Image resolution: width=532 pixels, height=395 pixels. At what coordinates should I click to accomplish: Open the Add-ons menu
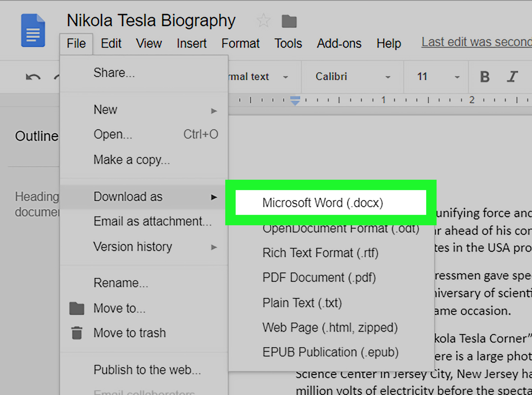point(339,44)
